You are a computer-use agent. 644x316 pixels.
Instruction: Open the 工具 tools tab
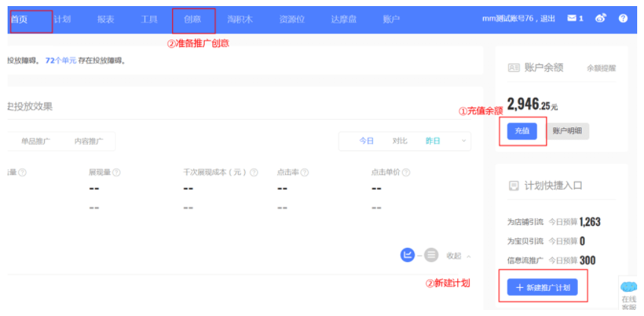149,19
